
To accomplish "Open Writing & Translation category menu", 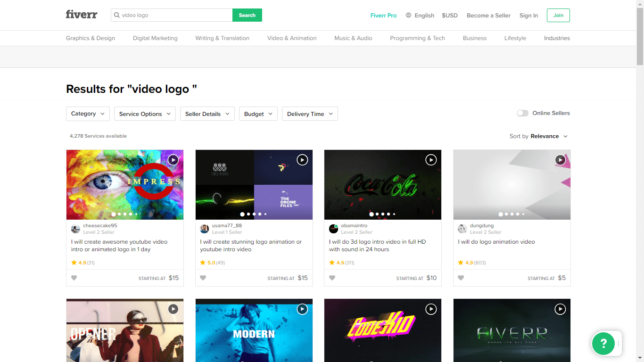I will click(x=223, y=38).
